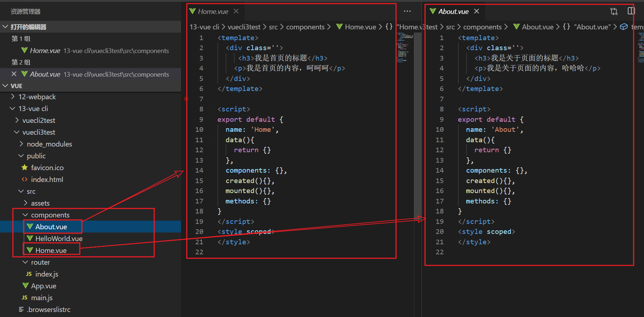Open index.html via its code-bracket icon
644x317 pixels.
point(25,179)
